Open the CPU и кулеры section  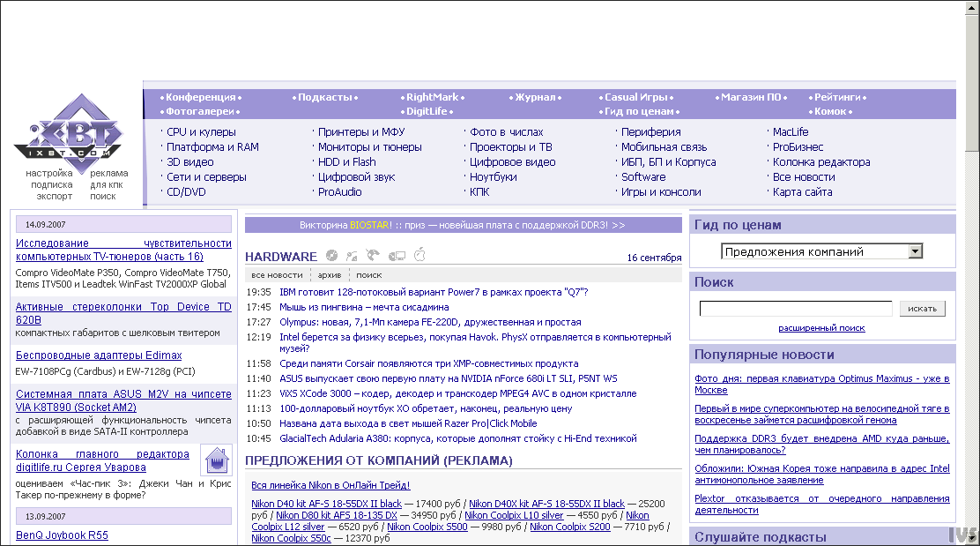point(201,131)
